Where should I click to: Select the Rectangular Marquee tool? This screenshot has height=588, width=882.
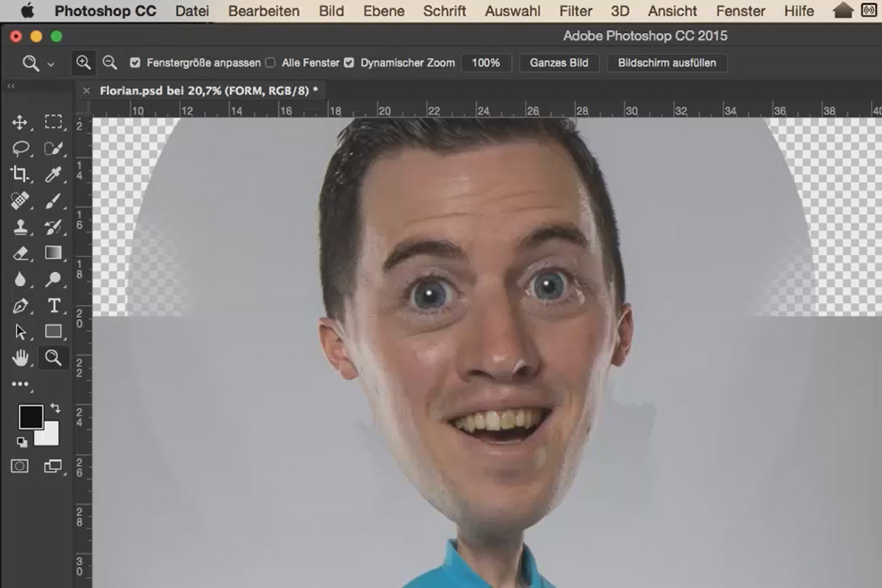point(53,122)
